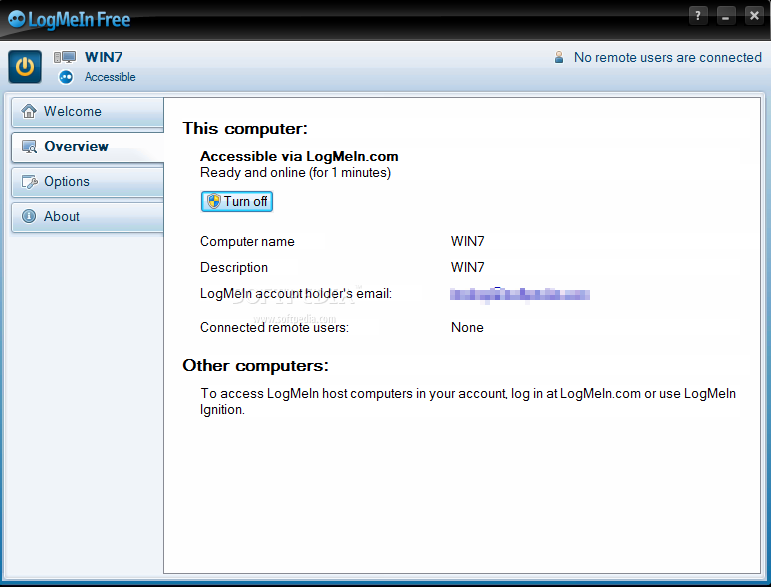Click the 'None' connected users value
771x587 pixels.
(467, 327)
